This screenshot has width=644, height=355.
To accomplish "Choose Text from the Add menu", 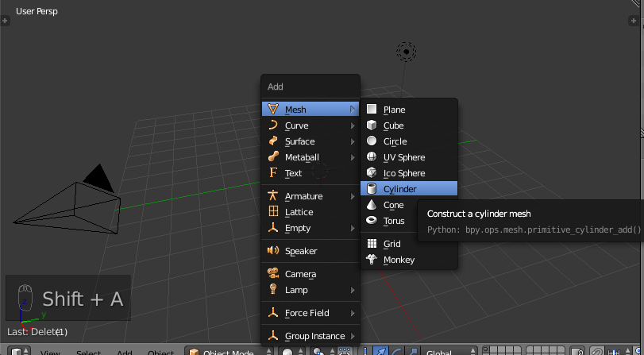I will coord(310,173).
